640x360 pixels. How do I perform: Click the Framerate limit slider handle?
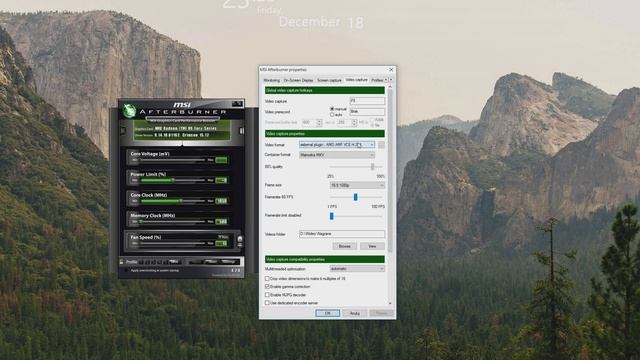(x=331, y=216)
